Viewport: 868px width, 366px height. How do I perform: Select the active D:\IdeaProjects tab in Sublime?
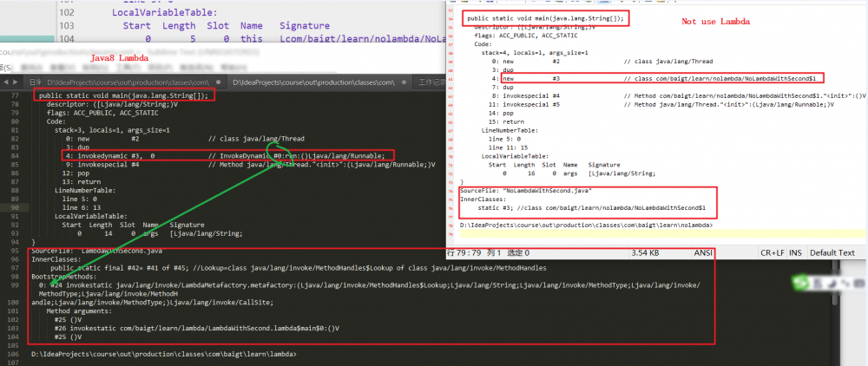(314, 82)
